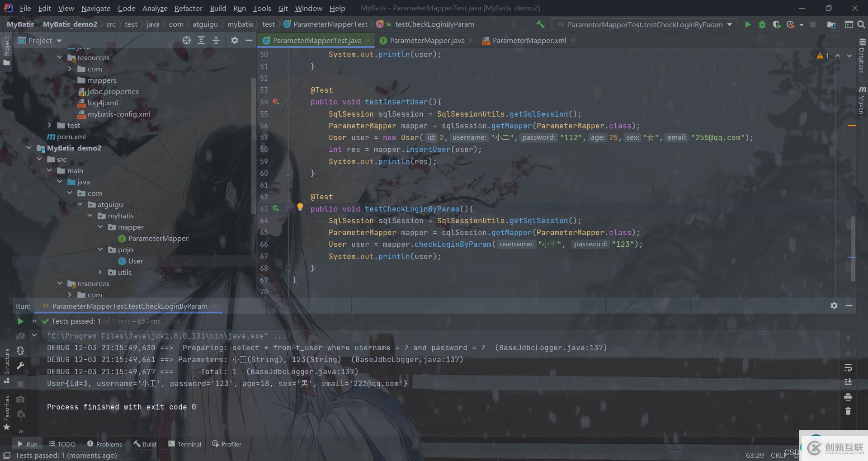Screen dimensions: 868x461
Task: Select mybatis-config.xml file
Action: point(119,114)
